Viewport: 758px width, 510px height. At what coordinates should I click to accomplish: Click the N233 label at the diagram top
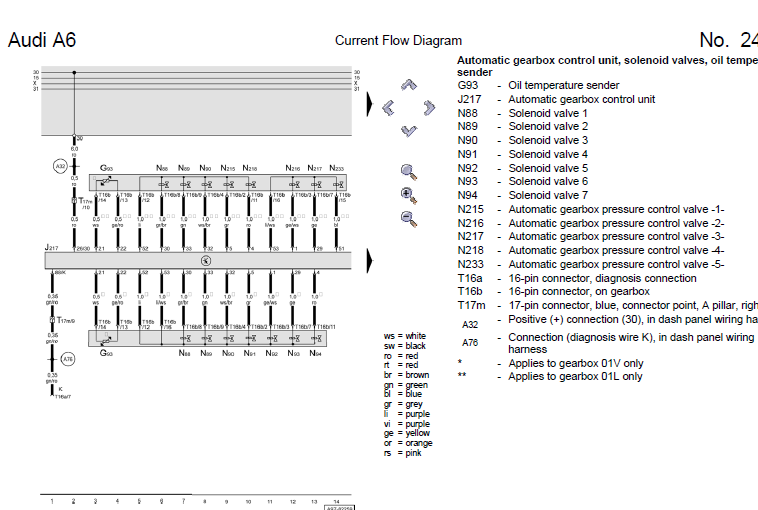336,168
